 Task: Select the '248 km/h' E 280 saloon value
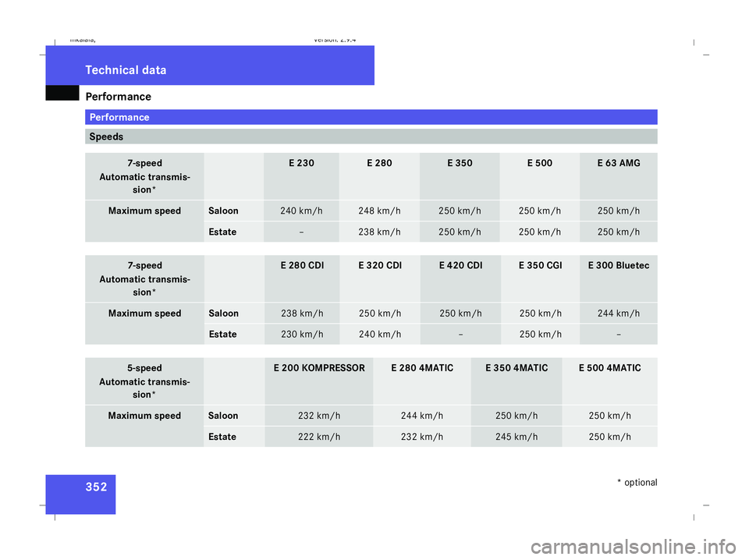point(379,211)
